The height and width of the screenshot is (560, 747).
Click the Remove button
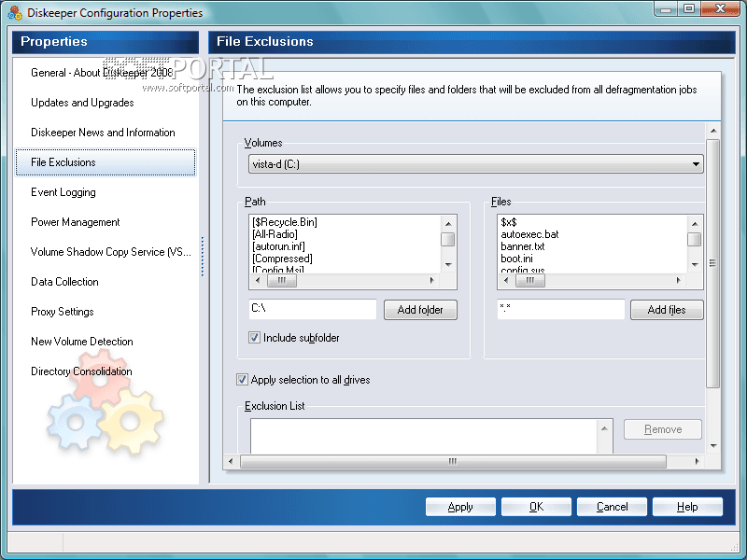coord(663,429)
